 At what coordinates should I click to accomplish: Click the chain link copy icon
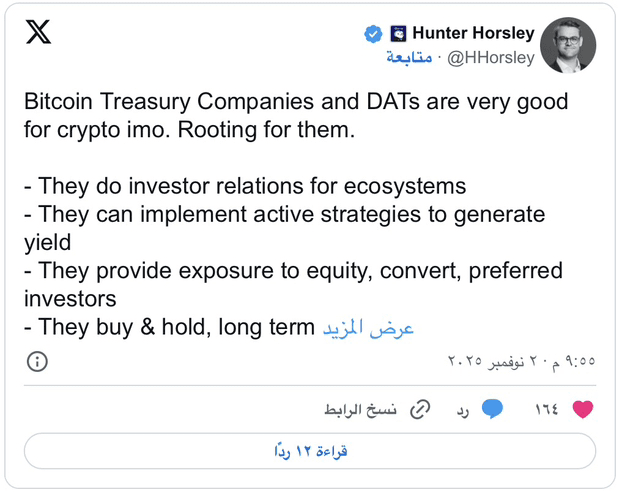[x=421, y=409]
